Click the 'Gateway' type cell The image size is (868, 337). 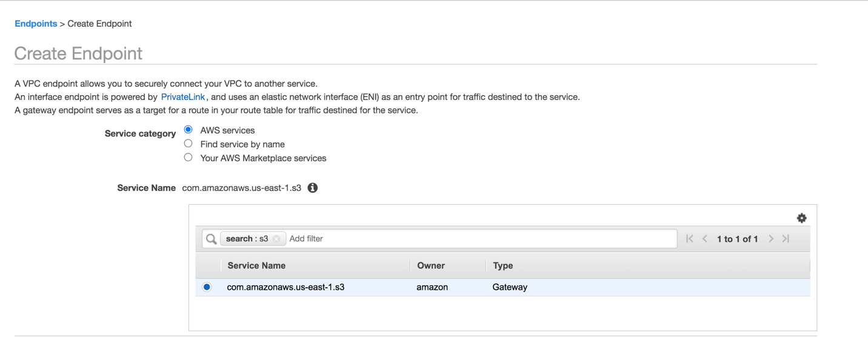click(x=510, y=287)
